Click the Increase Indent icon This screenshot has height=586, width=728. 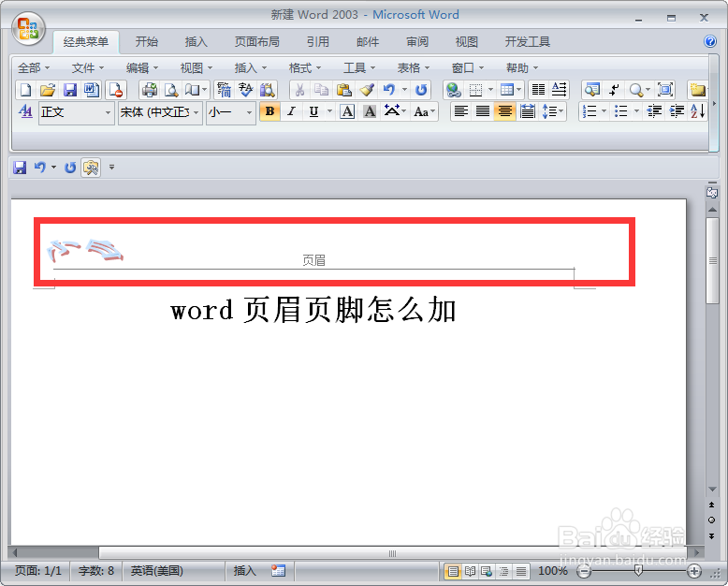tap(677, 111)
